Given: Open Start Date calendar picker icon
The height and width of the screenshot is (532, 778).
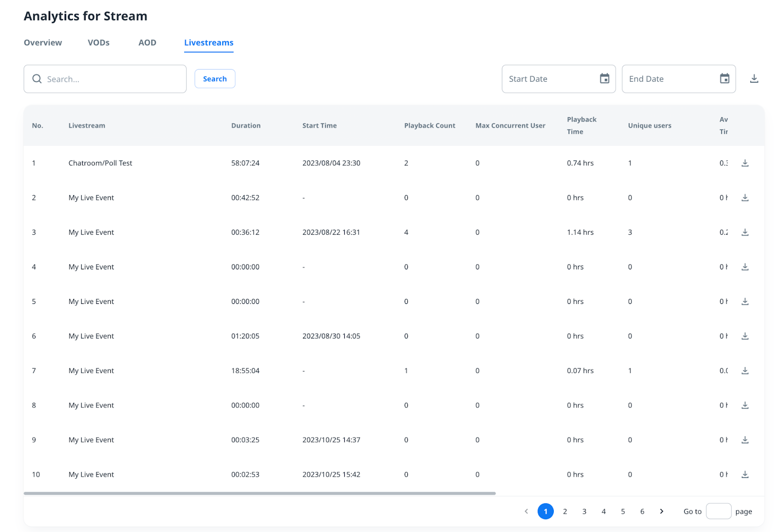Looking at the screenshot, I should 604,79.
